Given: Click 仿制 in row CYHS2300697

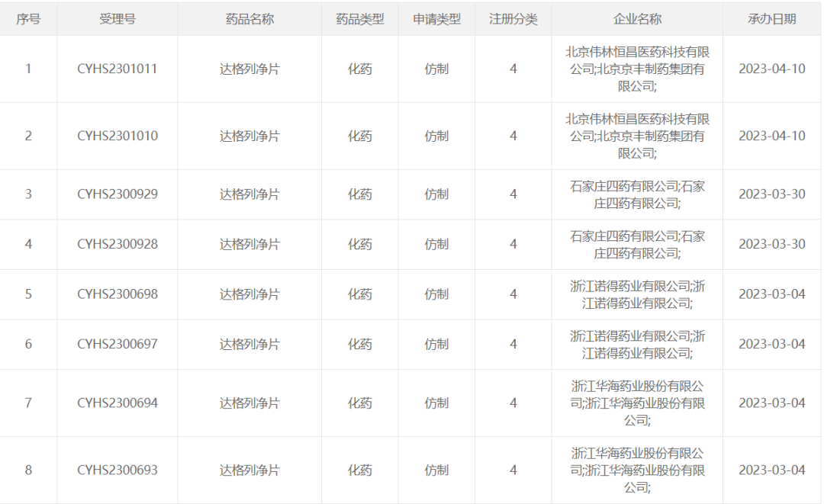Looking at the screenshot, I should 436,344.
